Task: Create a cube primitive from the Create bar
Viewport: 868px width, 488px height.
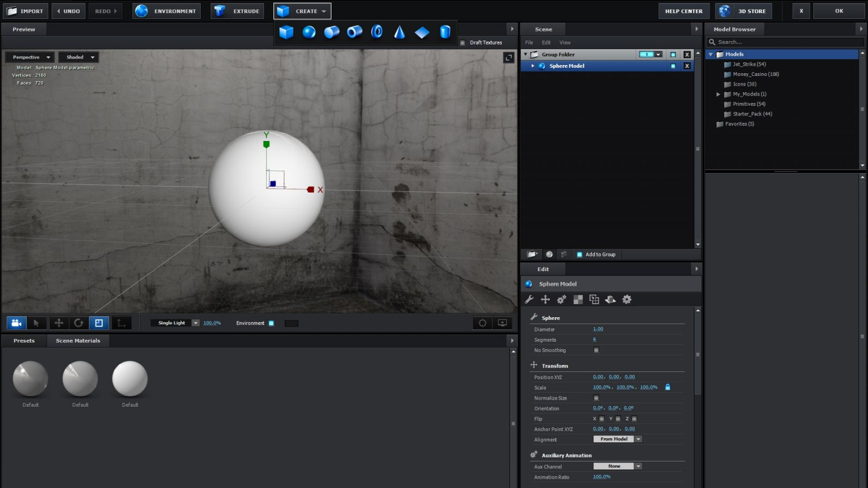Action: (286, 33)
